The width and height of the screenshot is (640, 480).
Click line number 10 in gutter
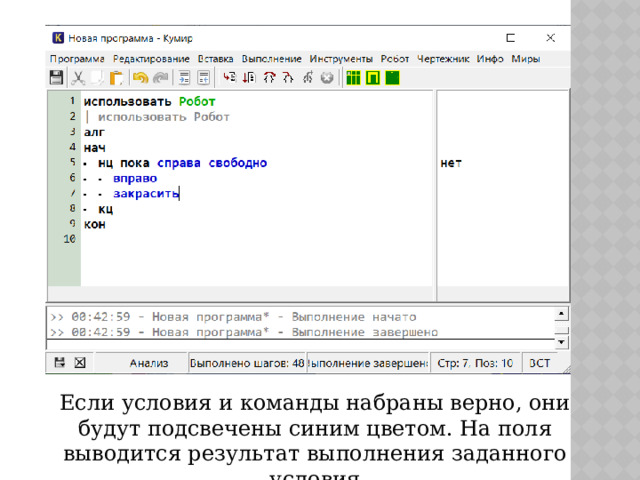point(70,239)
